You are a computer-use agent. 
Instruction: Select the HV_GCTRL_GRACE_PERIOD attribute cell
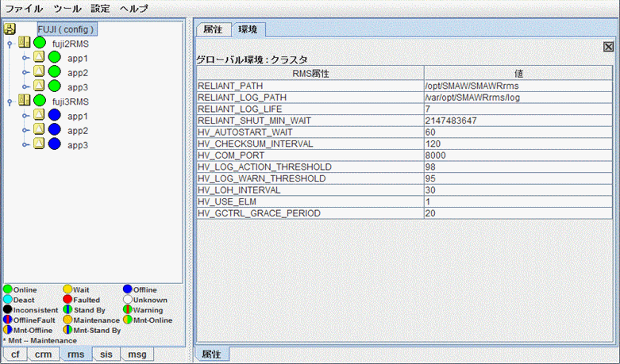(x=310, y=213)
